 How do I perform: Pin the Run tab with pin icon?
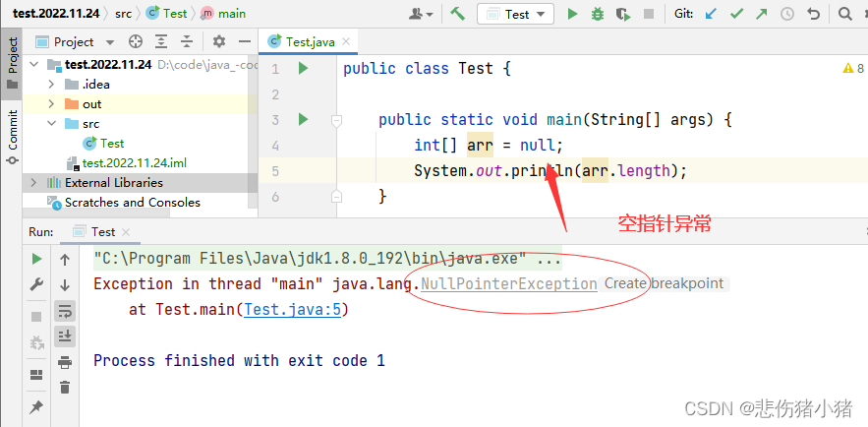point(36,407)
